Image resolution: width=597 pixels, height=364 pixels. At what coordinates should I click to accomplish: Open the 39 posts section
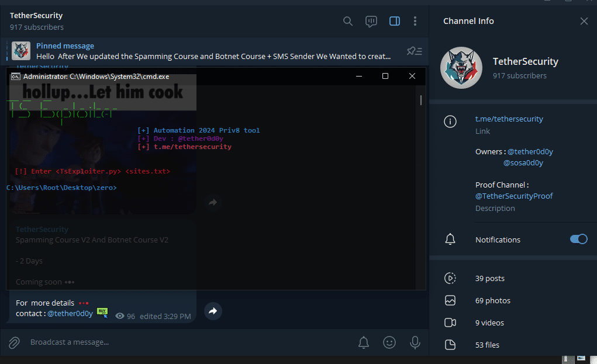pos(490,278)
